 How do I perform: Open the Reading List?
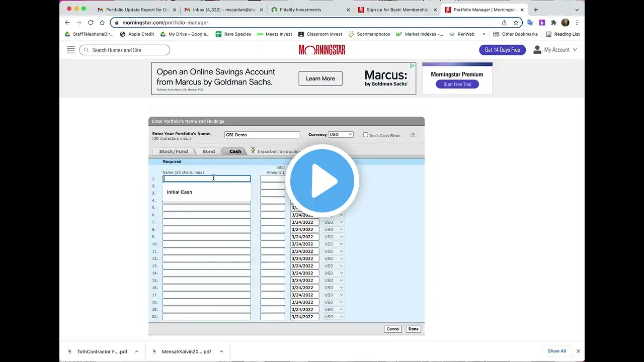[562, 34]
